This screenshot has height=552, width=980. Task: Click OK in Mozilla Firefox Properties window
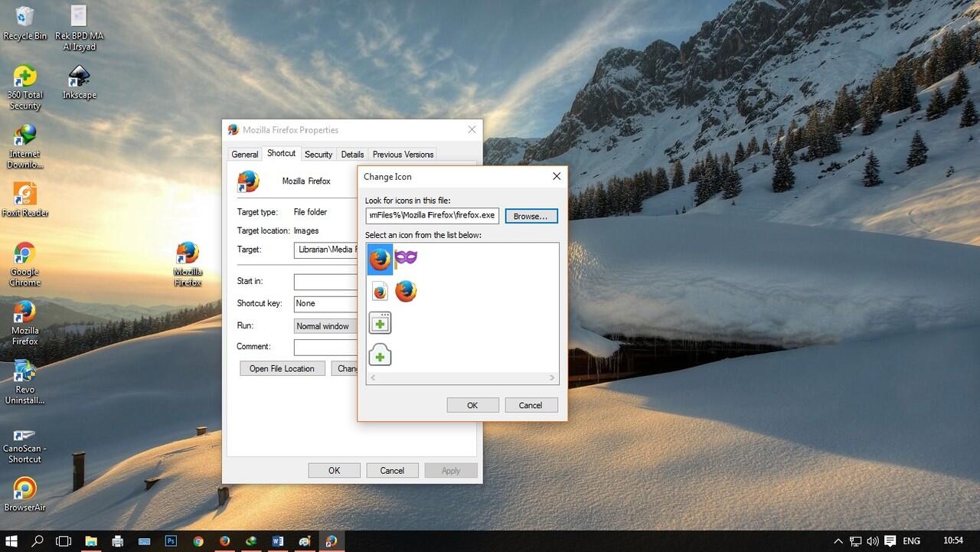[x=334, y=471]
